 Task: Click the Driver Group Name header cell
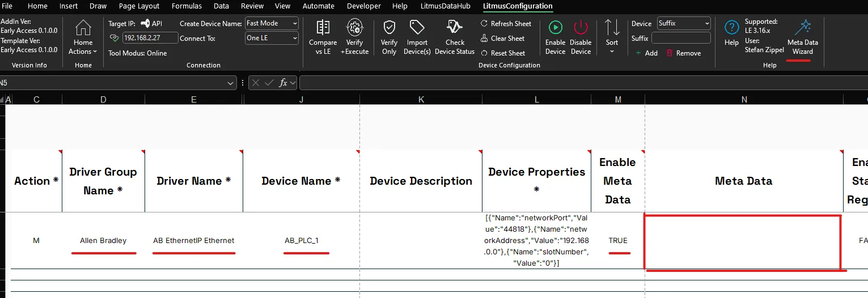click(x=103, y=181)
